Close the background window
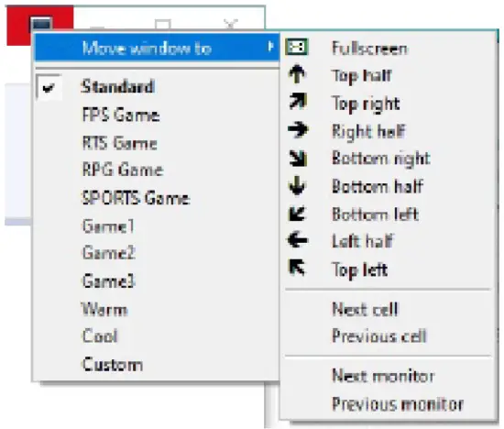504x429 pixels. tap(230, 24)
